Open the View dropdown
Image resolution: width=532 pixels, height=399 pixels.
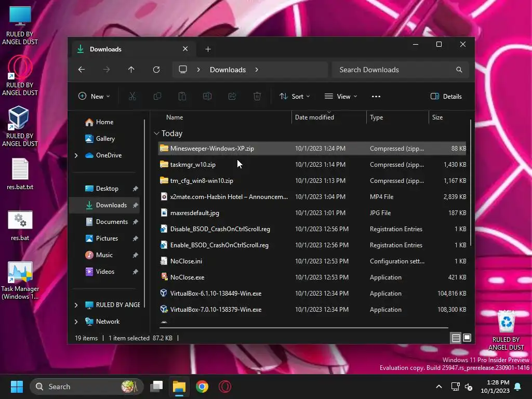coord(341,96)
